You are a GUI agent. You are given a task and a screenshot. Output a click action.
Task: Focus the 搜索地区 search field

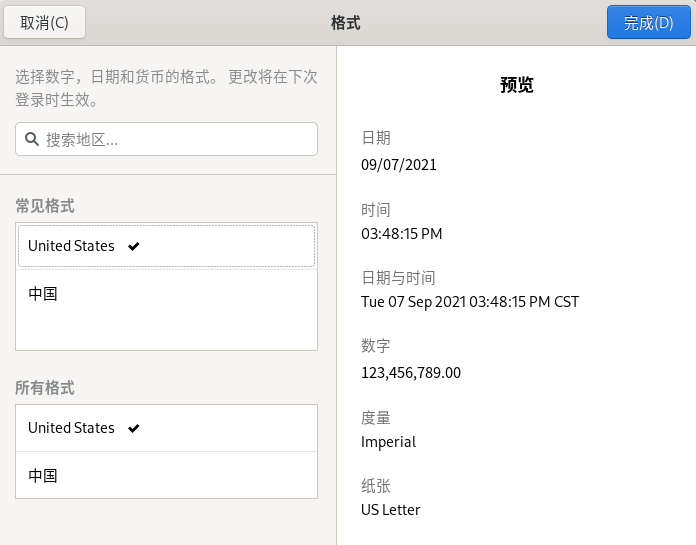(x=175, y=140)
